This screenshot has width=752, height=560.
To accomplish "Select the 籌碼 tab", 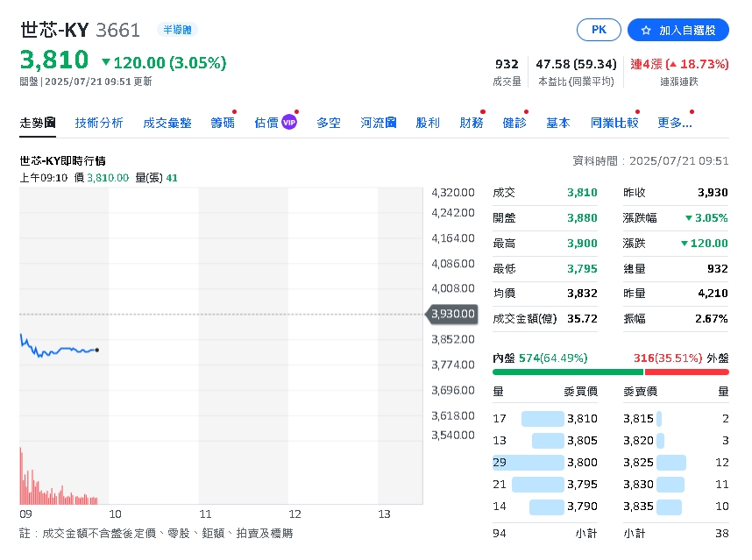I will (x=222, y=123).
